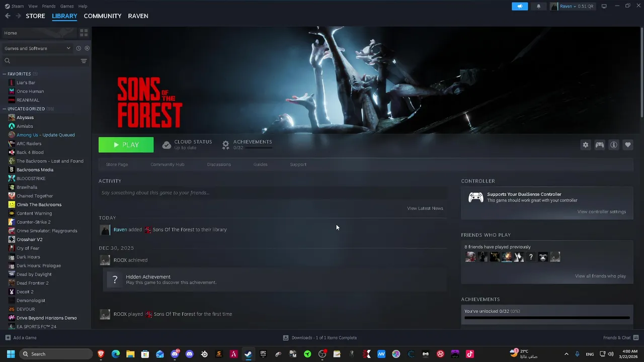This screenshot has height=362, width=644.
Task: Open advanced filter options icon
Action: pyautogui.click(x=84, y=61)
